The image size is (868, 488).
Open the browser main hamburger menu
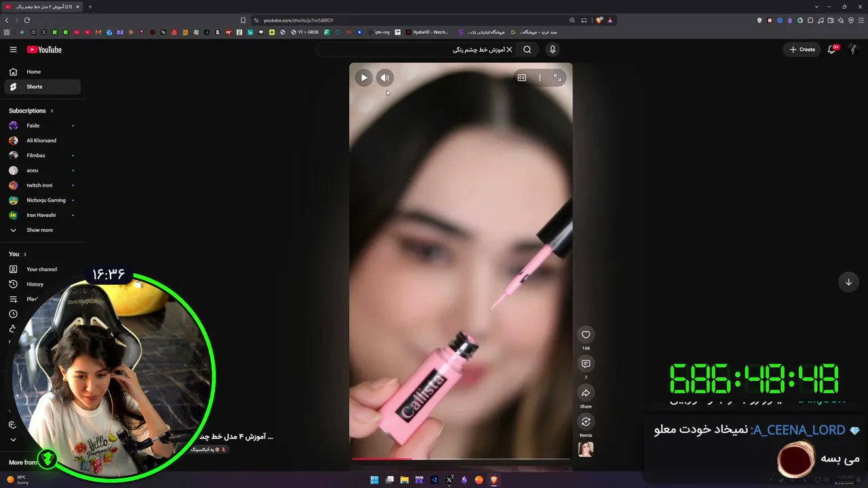point(861,20)
